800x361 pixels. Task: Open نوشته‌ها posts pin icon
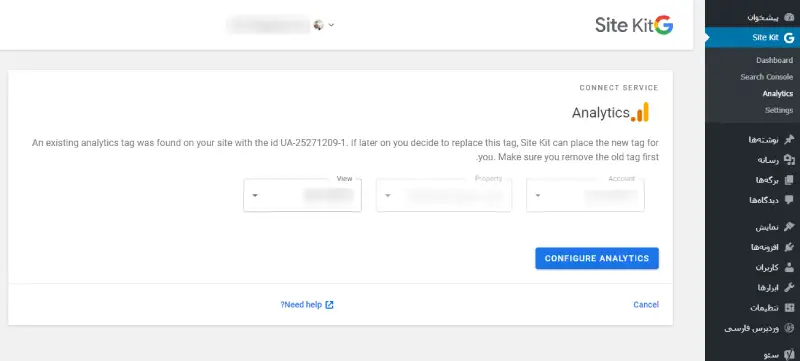pyautogui.click(x=789, y=139)
